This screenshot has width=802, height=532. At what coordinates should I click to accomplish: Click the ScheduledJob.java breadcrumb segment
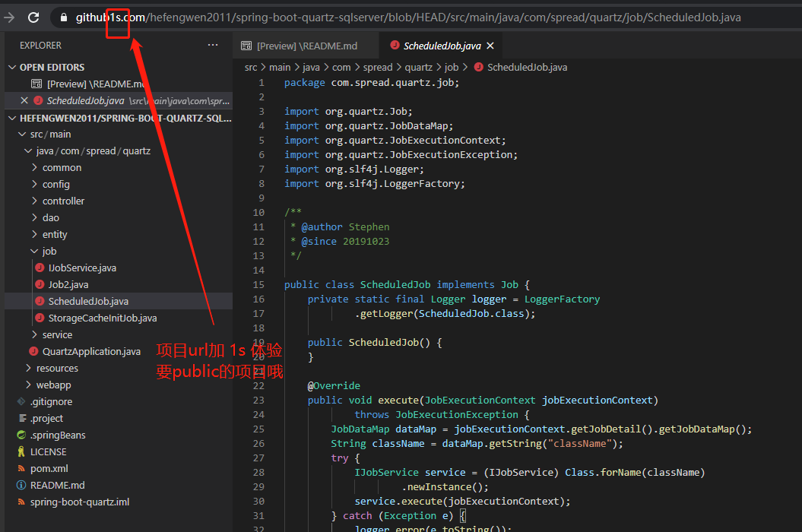tap(527, 67)
